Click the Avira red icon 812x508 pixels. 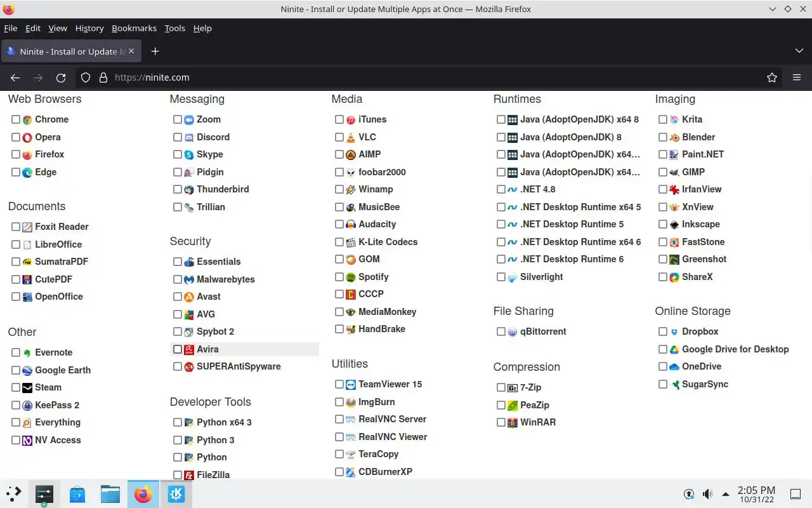tap(189, 349)
